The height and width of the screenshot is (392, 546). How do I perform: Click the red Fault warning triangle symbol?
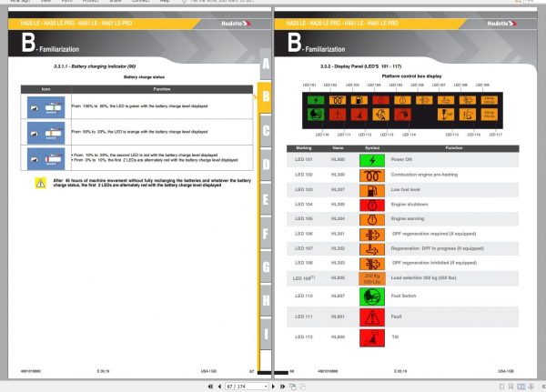click(x=372, y=317)
